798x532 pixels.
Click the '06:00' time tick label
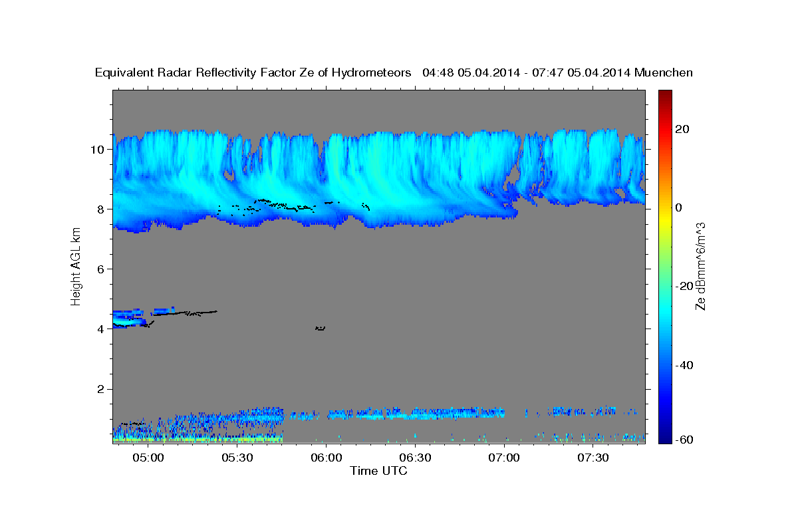tap(327, 458)
